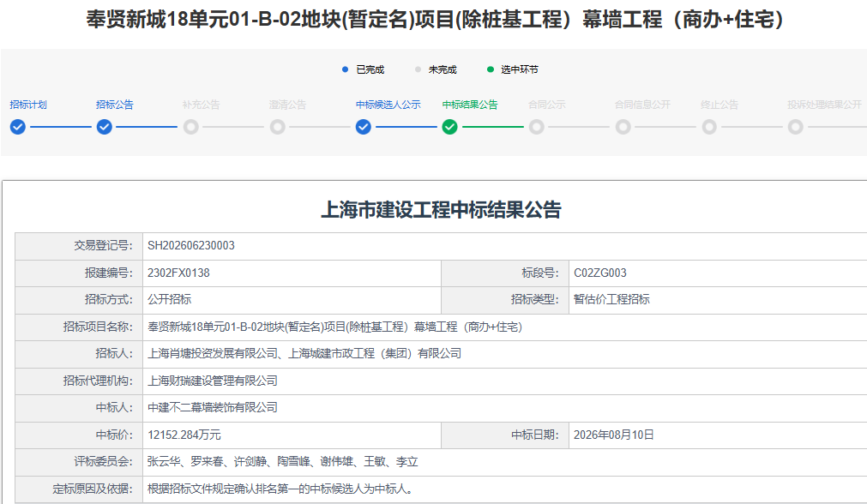
Task: Click the 中标候选人公示 checkmark step icon
Action: [x=364, y=127]
